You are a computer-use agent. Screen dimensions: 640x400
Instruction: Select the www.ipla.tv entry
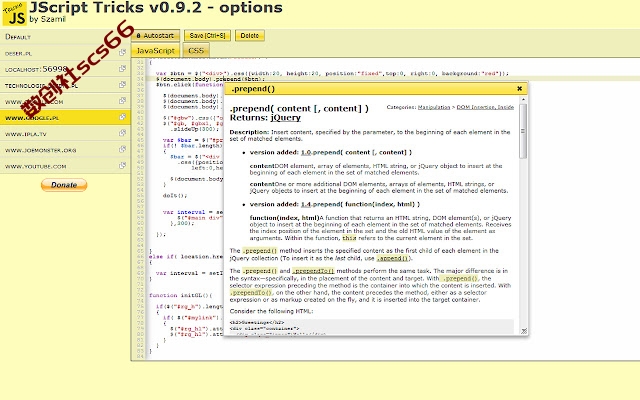(x=65, y=133)
